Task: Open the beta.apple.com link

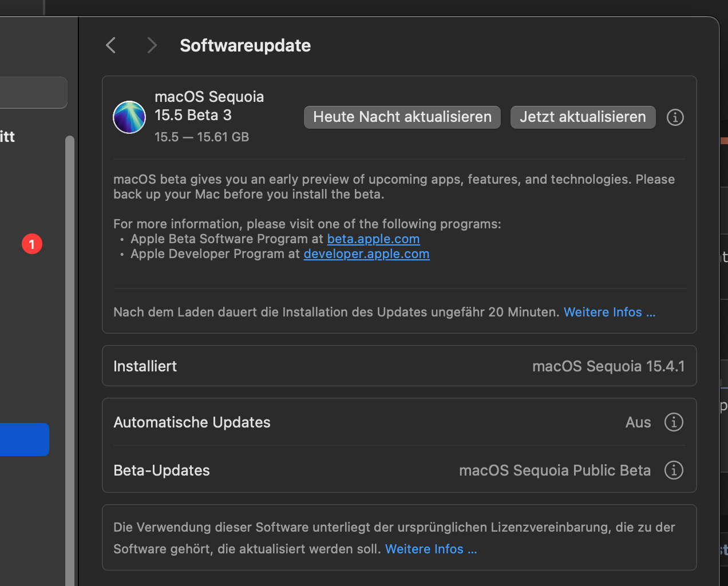Action: pos(373,239)
